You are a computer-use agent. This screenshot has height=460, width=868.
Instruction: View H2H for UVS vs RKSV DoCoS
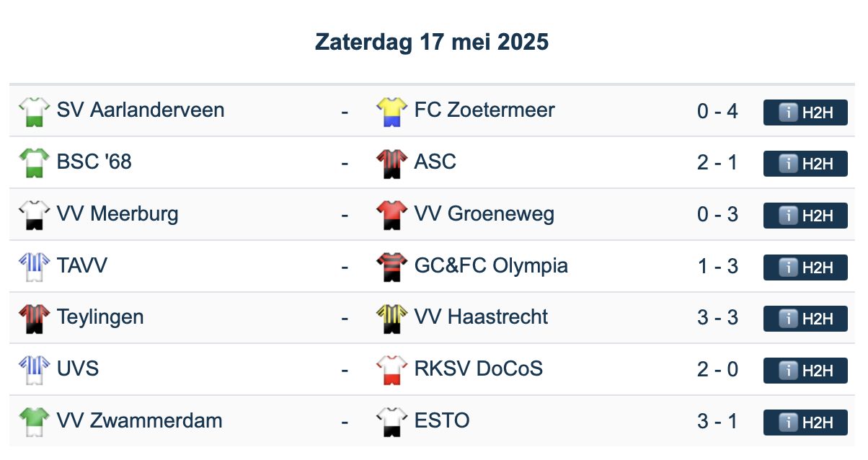pyautogui.click(x=805, y=371)
